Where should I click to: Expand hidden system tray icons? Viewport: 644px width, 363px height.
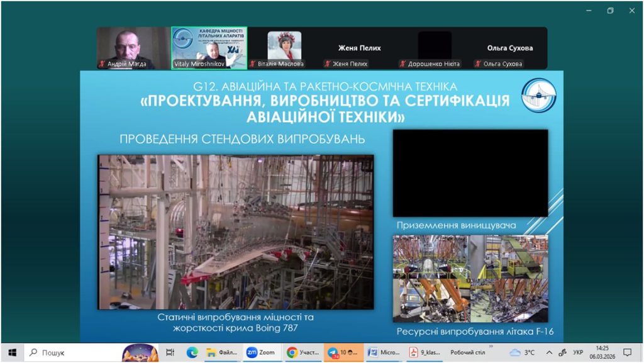pos(549,352)
